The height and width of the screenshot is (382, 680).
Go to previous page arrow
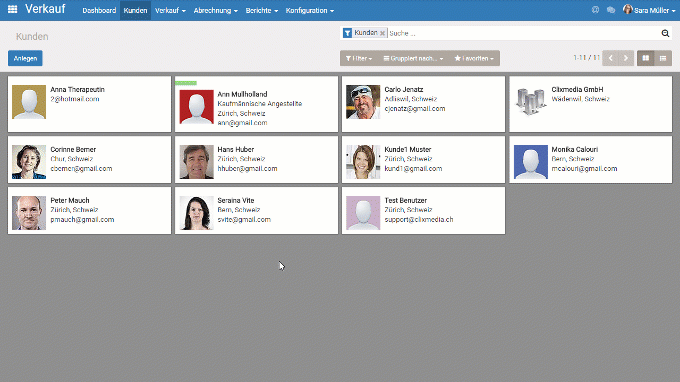tap(610, 58)
